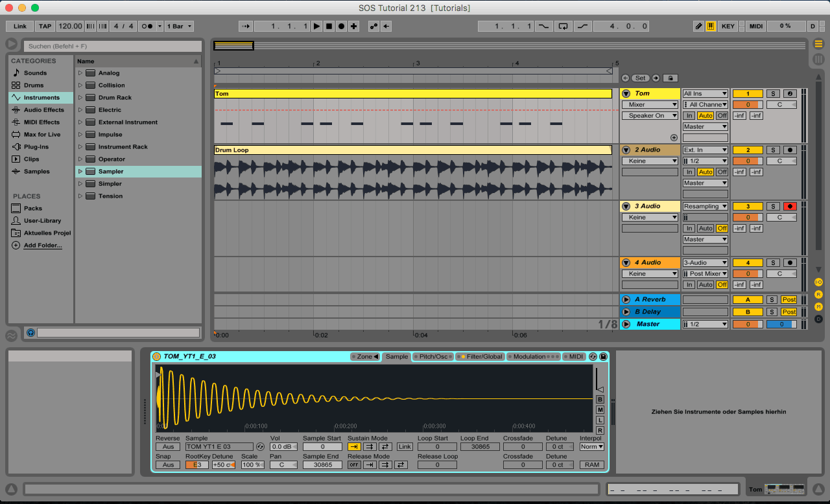This screenshot has width=830, height=504.
Task: Click the Stop button in the transport
Action: tap(329, 27)
